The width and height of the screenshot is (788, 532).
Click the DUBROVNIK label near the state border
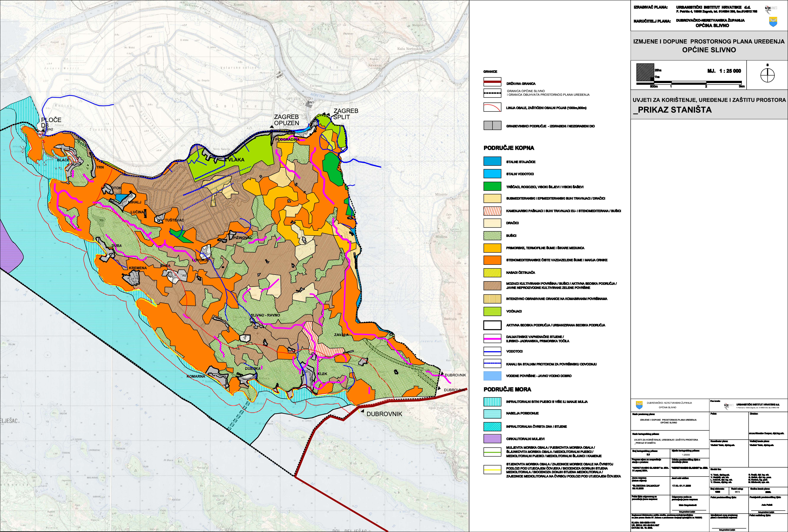[384, 414]
